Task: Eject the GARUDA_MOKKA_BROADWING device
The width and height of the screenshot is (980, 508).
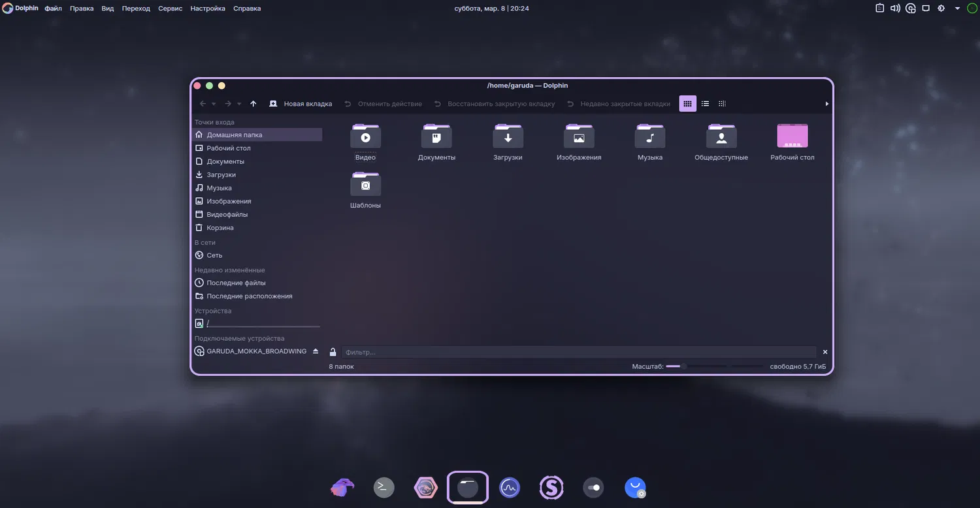Action: coord(316,351)
